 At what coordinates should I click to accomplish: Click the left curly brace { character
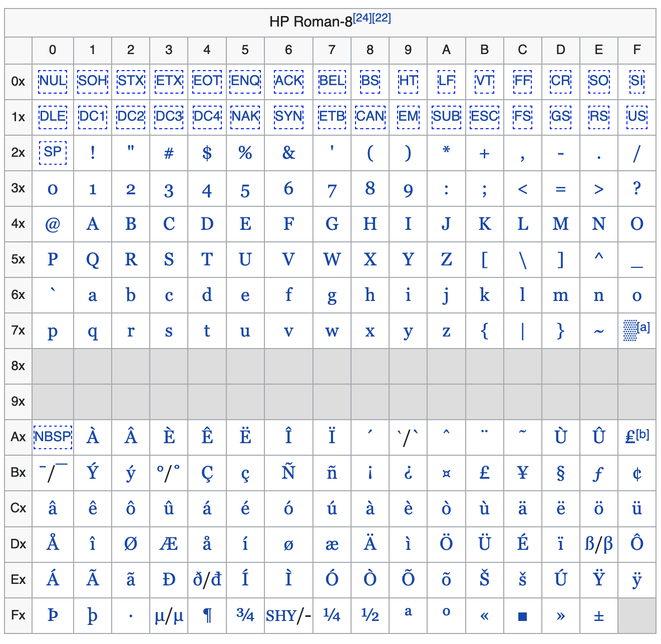tap(484, 331)
